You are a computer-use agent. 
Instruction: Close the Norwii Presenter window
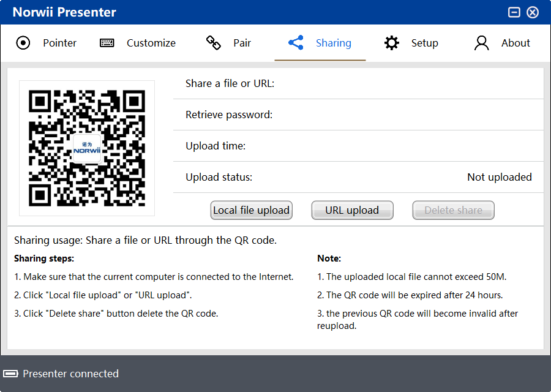click(533, 12)
